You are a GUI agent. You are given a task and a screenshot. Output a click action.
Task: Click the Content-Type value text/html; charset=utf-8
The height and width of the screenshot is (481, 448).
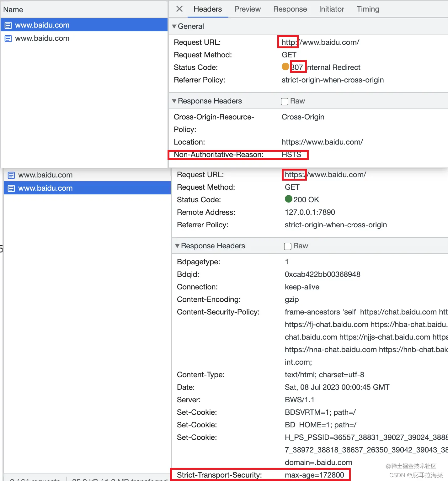pos(324,375)
